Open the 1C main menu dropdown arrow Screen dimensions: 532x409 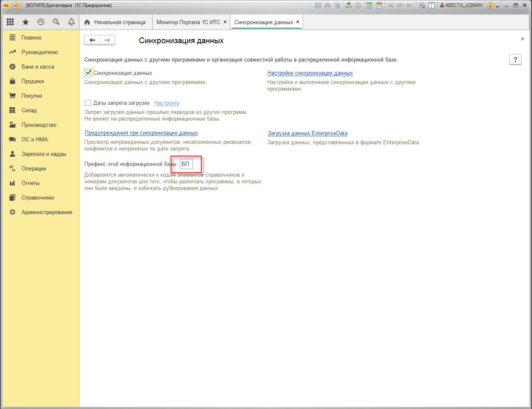16,5
